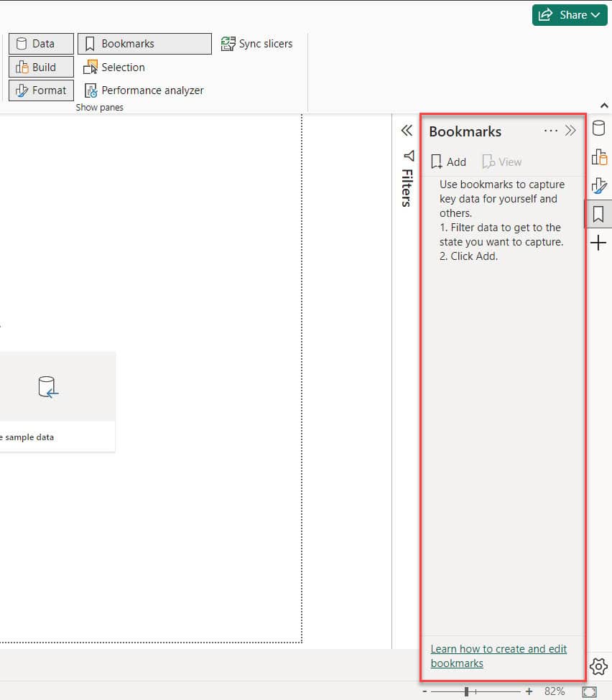Screen dimensions: 612x700
Task: Click the zoom in plus button
Action: click(529, 691)
